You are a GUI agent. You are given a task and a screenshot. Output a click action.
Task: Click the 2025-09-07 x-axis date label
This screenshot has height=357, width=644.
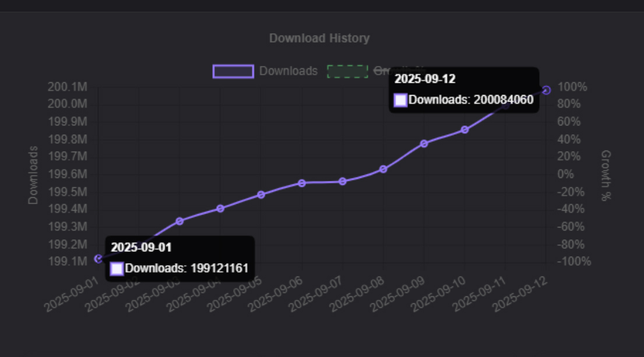click(316, 293)
